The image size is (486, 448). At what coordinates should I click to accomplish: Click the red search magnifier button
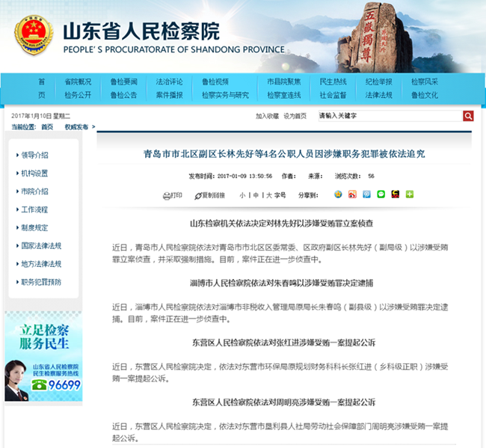pyautogui.click(x=468, y=116)
